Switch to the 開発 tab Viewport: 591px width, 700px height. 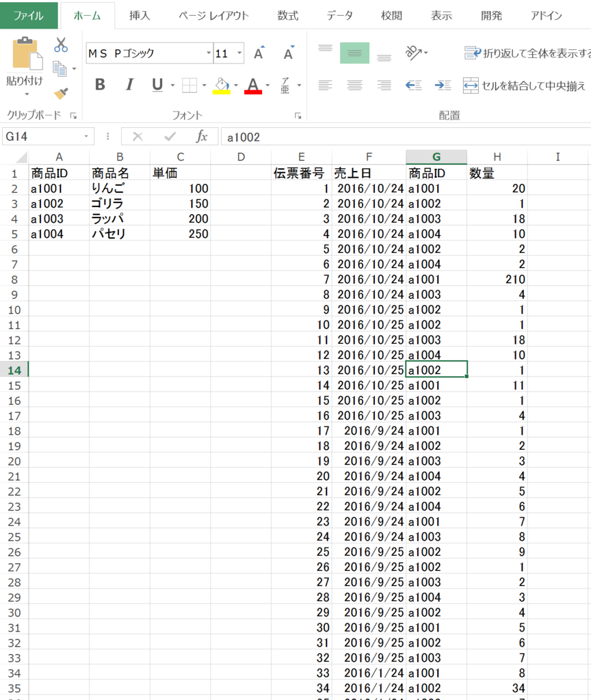[491, 16]
